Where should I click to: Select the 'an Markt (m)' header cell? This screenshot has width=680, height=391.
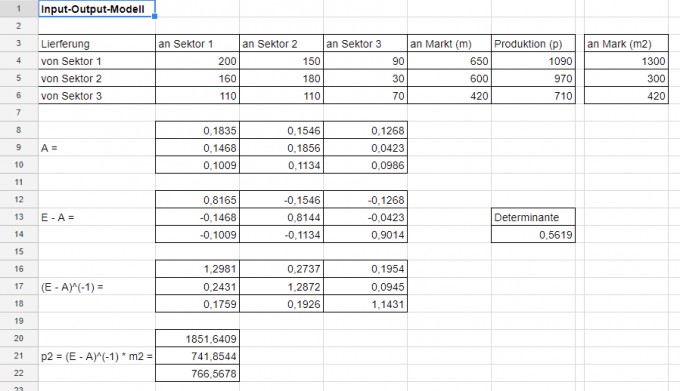(x=449, y=43)
